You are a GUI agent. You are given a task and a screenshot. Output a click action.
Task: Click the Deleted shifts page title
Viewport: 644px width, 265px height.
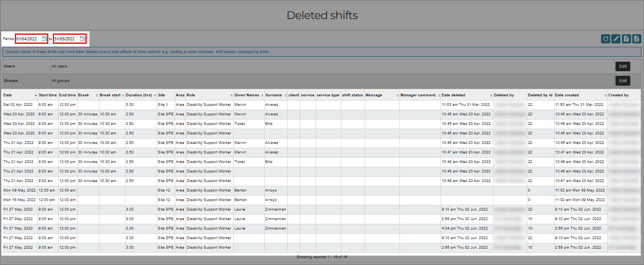click(x=322, y=15)
